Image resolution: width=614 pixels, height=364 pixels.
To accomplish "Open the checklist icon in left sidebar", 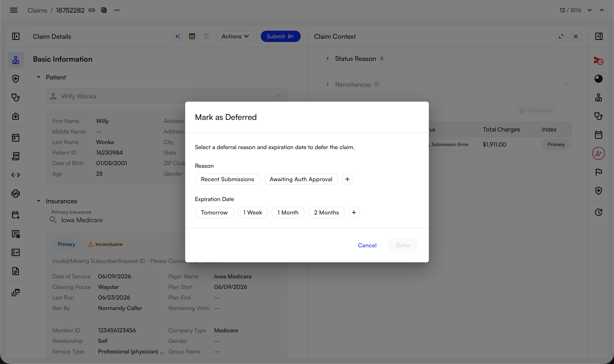I will click(16, 252).
